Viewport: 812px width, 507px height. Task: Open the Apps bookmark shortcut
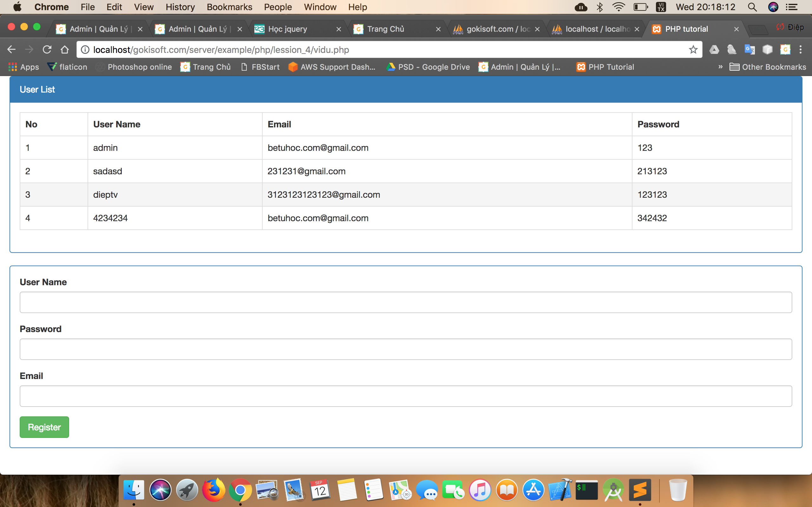pos(23,67)
